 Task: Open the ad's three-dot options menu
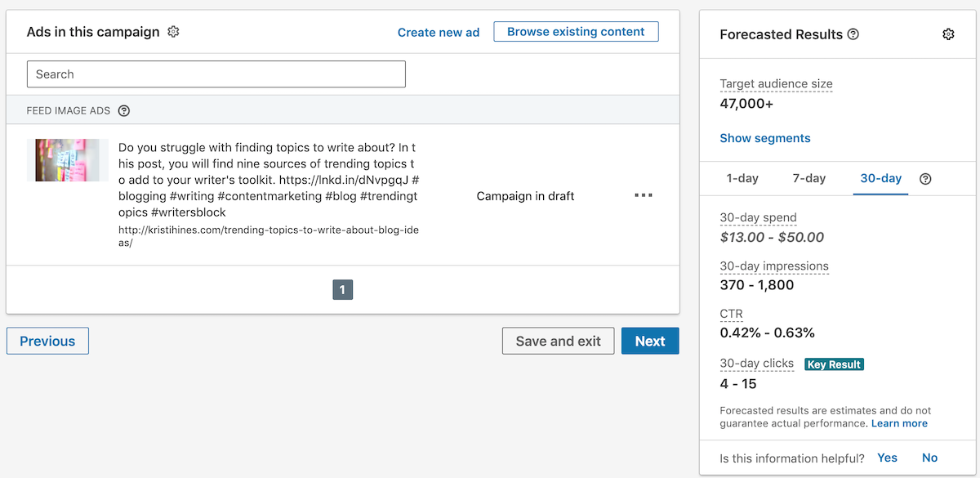(x=644, y=194)
